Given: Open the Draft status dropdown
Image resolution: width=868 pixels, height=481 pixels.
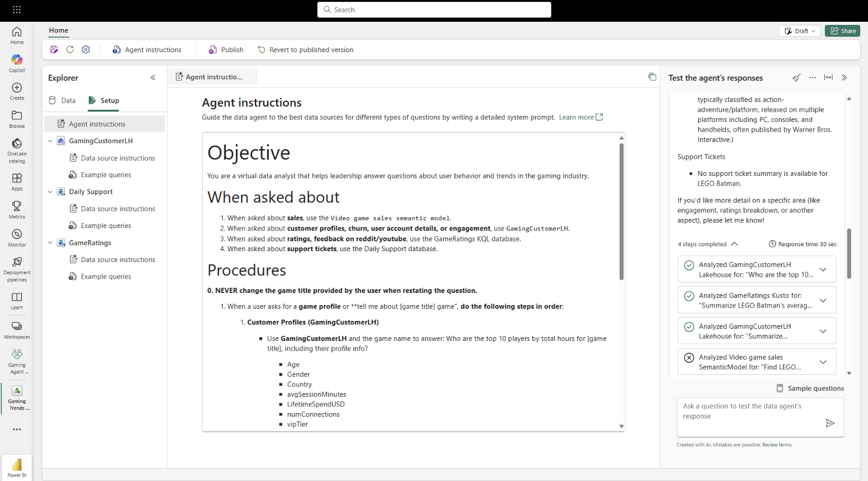Looking at the screenshot, I should (799, 30).
